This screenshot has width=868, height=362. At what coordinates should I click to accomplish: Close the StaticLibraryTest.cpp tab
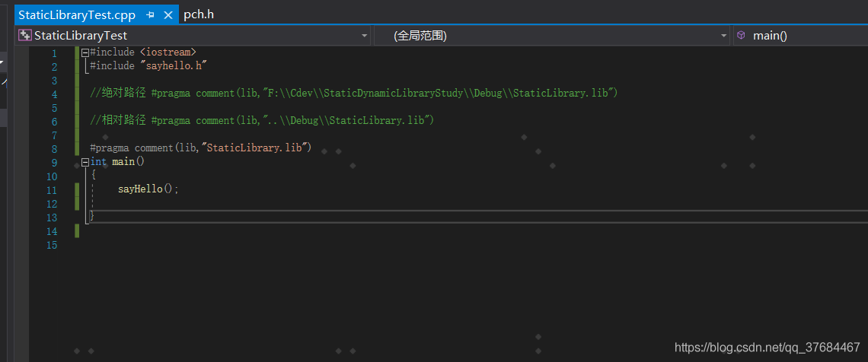coord(168,15)
